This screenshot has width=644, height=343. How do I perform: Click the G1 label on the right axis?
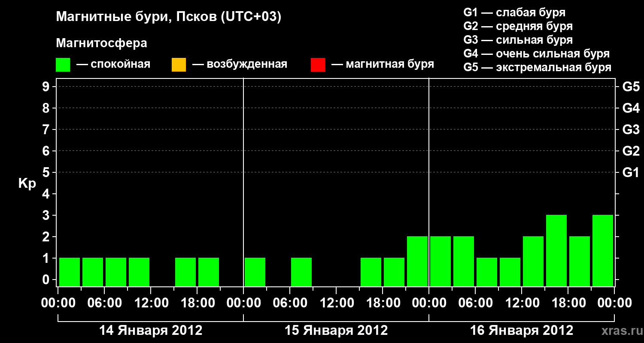631,172
